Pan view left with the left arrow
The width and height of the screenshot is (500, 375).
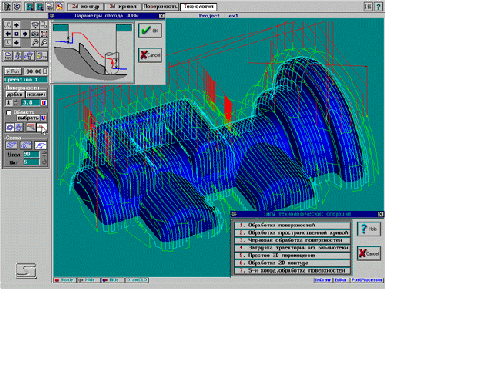point(8,34)
